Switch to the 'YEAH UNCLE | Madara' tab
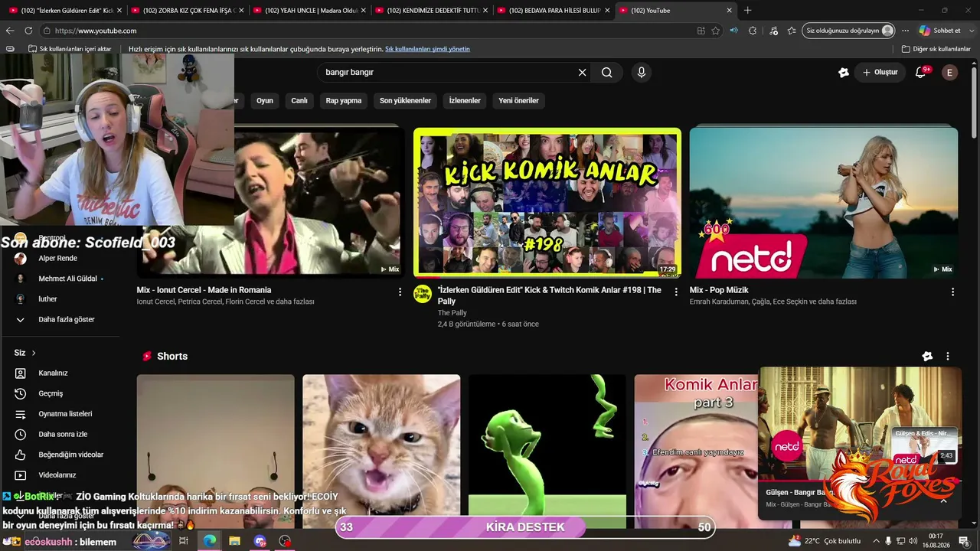This screenshot has width=980, height=551. pyautogui.click(x=309, y=11)
